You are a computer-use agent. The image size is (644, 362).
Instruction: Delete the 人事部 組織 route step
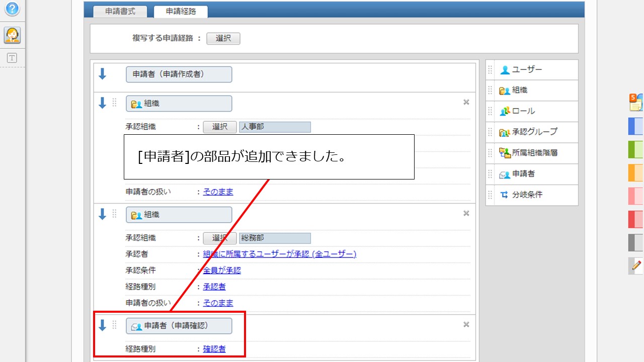pos(466,103)
